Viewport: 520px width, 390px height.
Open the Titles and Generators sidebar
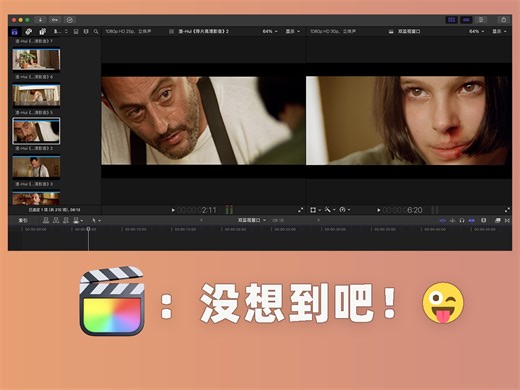click(x=43, y=32)
